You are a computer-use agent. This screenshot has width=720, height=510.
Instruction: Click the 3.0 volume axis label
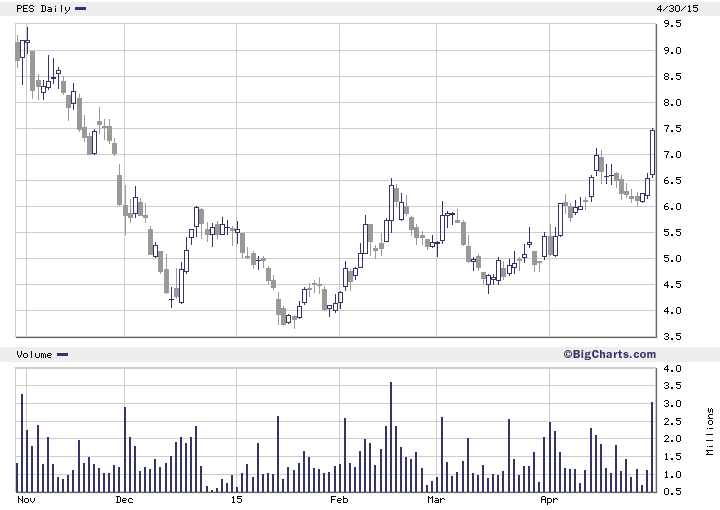[672, 404]
